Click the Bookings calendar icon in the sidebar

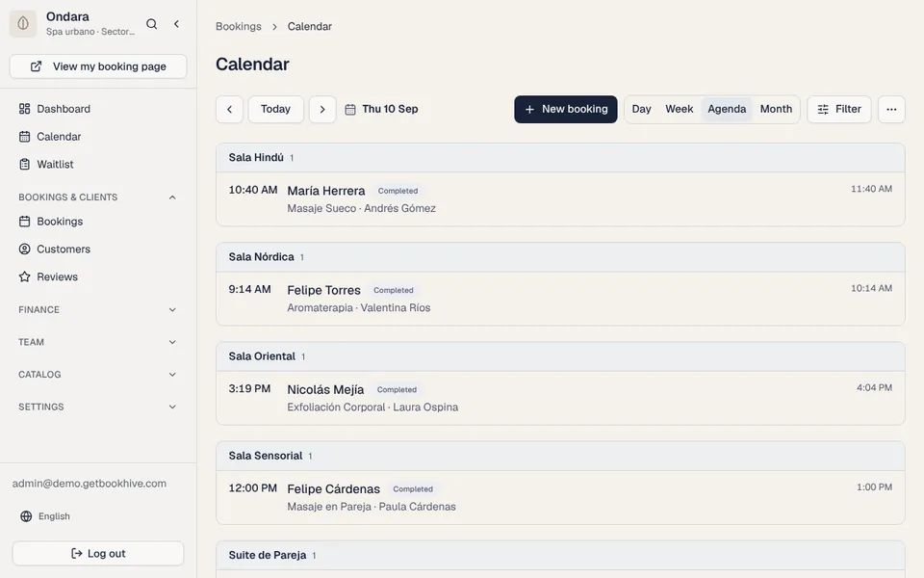(x=24, y=222)
